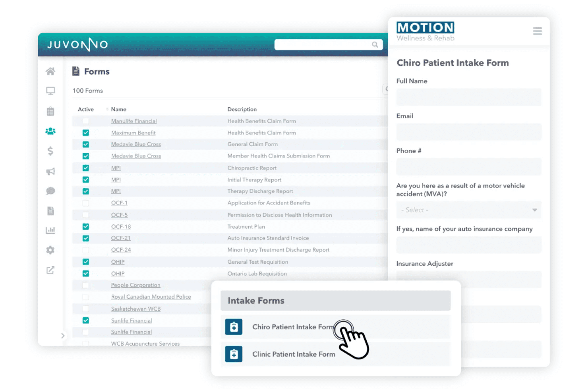Toggle Active checkbox for OCF-1

(x=86, y=203)
